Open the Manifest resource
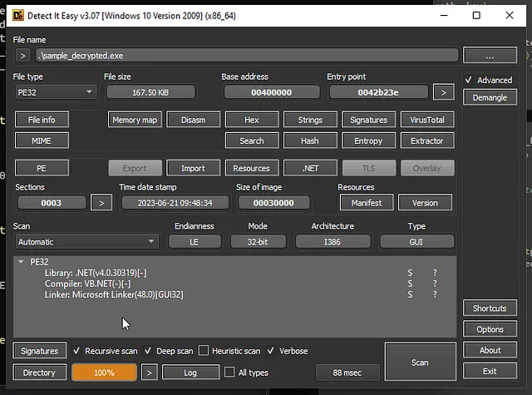 tap(367, 203)
